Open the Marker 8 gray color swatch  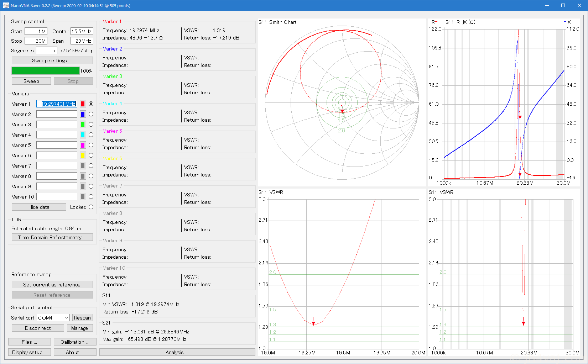(83, 176)
